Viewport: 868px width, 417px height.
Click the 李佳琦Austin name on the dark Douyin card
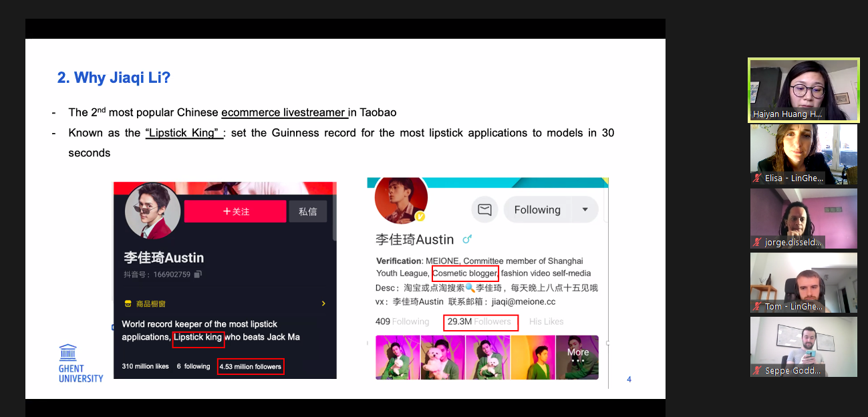tap(164, 257)
